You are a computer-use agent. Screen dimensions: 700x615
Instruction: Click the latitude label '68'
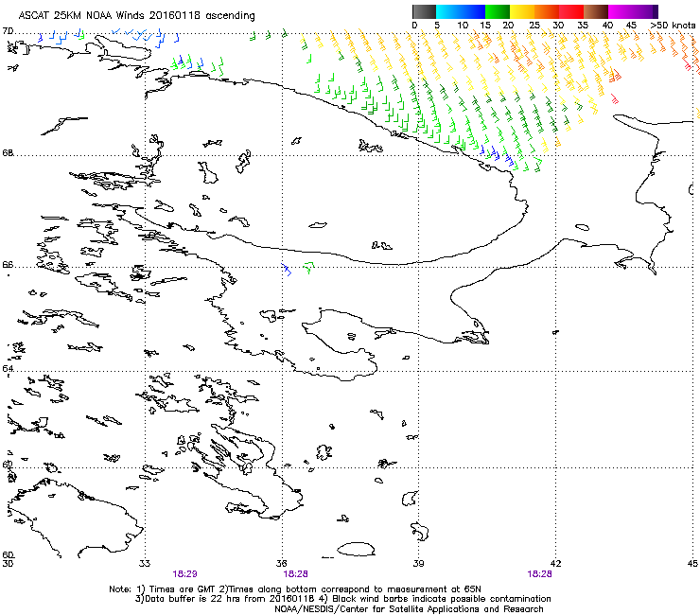pyautogui.click(x=8, y=152)
